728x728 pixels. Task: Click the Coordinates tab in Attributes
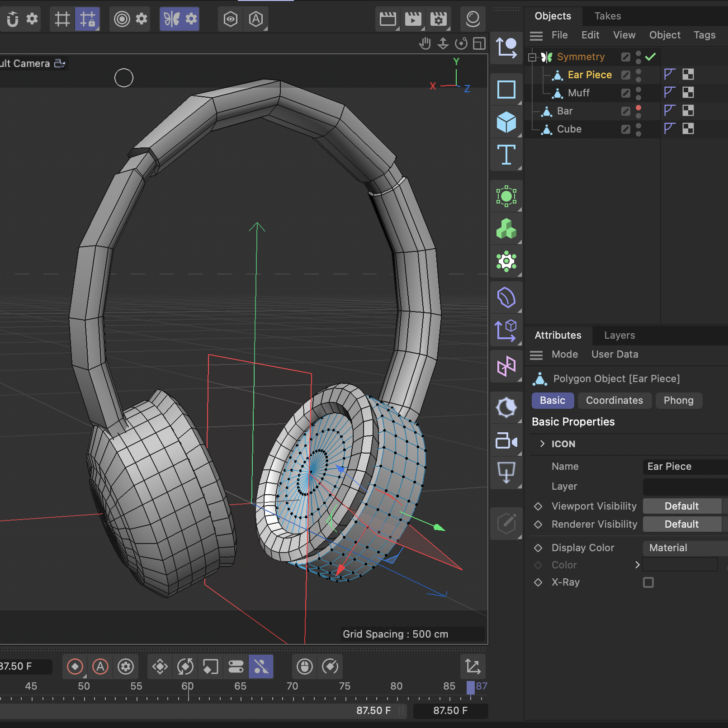615,400
